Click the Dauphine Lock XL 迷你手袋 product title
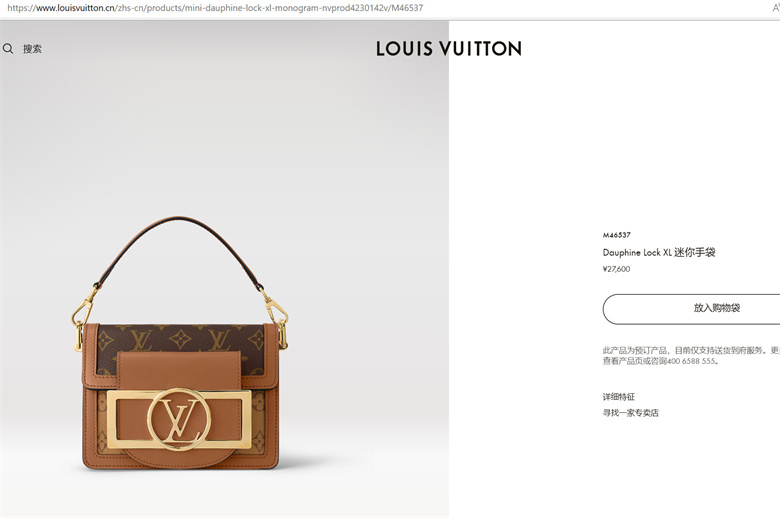Image resolution: width=780 pixels, height=518 pixels. tap(659, 252)
